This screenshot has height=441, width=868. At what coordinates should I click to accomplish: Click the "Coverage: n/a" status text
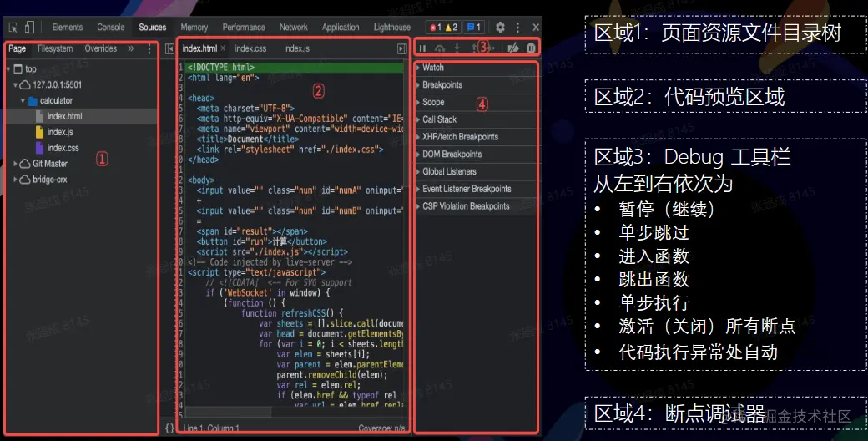point(381,428)
